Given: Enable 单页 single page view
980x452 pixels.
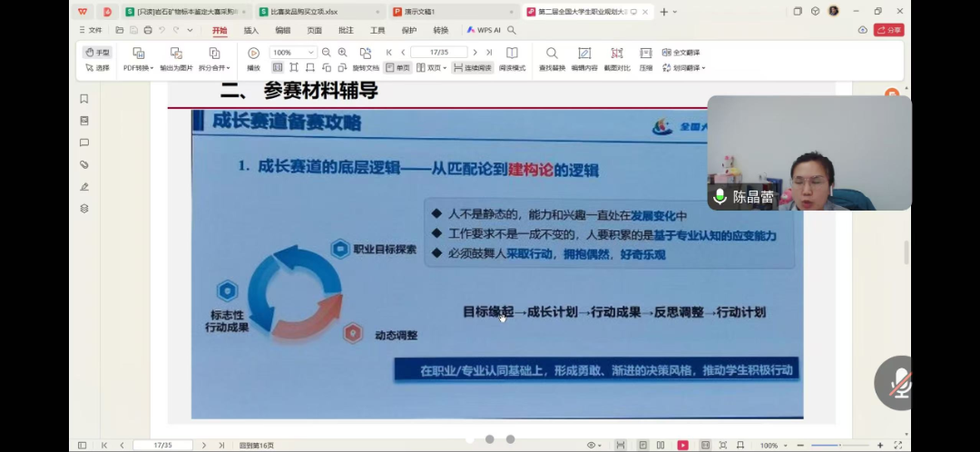Looking at the screenshot, I should click(397, 68).
